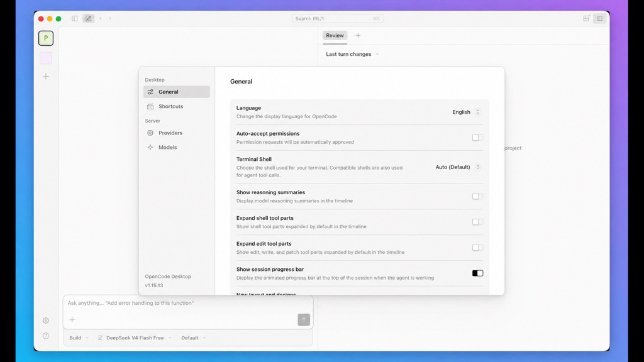Open the Default variant dropdown
Image resolution: width=644 pixels, height=362 pixels.
[x=194, y=337]
